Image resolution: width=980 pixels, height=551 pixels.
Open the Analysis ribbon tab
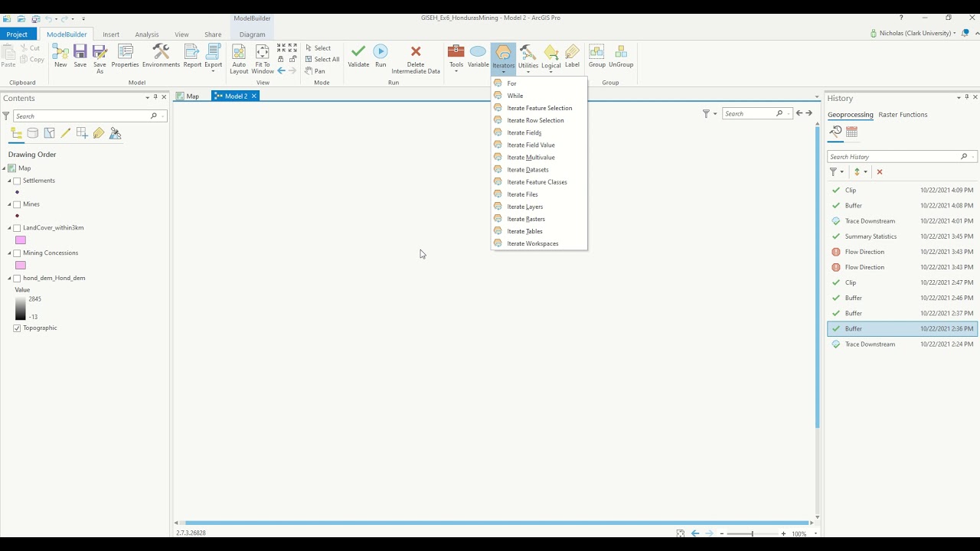pos(146,34)
